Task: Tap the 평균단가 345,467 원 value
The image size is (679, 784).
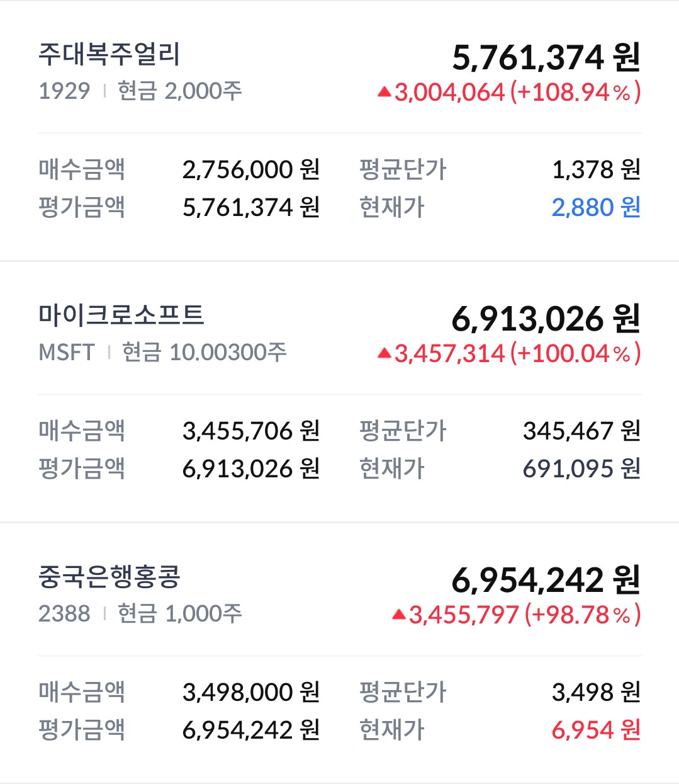Action: (581, 431)
